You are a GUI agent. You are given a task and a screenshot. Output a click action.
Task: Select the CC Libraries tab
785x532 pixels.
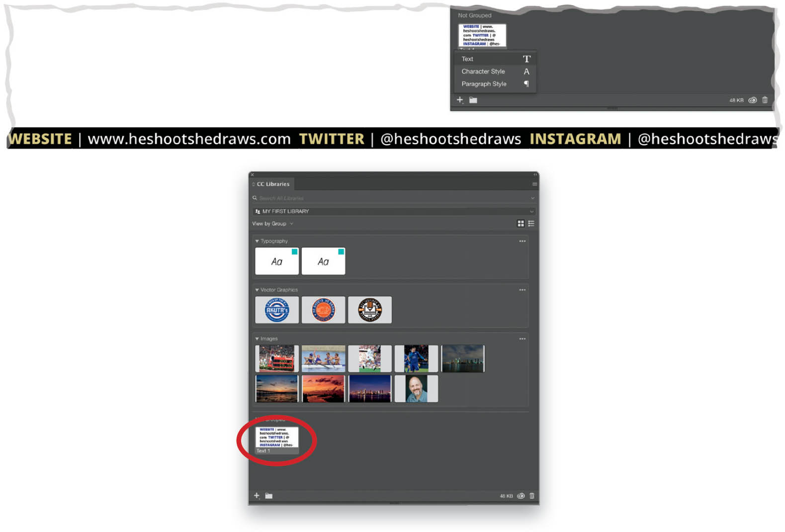pos(272,184)
